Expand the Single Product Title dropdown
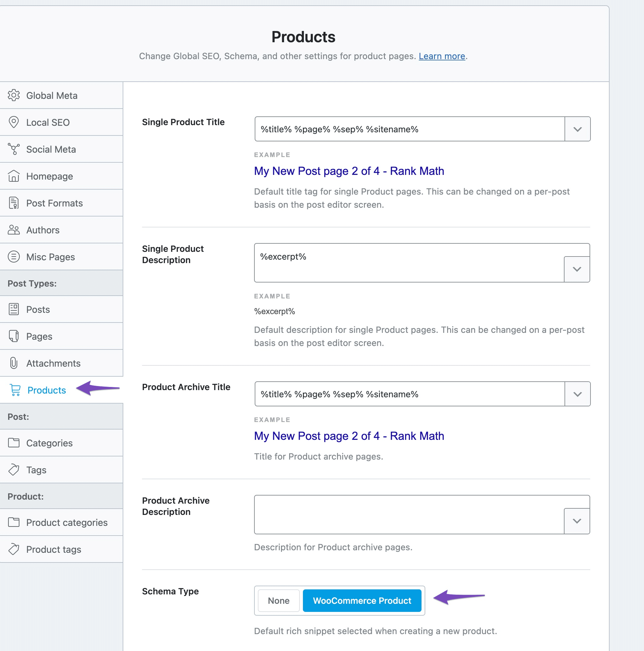Viewport: 644px width, 651px height. pos(578,129)
